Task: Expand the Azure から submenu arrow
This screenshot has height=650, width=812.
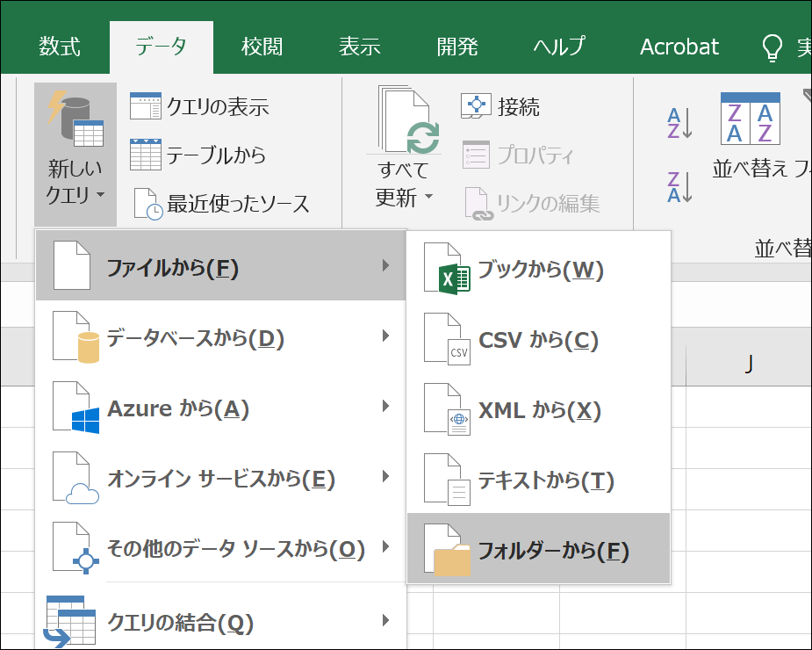Action: (x=385, y=406)
